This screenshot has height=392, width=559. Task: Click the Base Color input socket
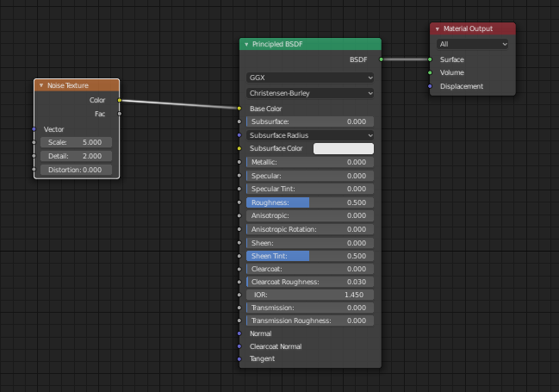pos(239,108)
